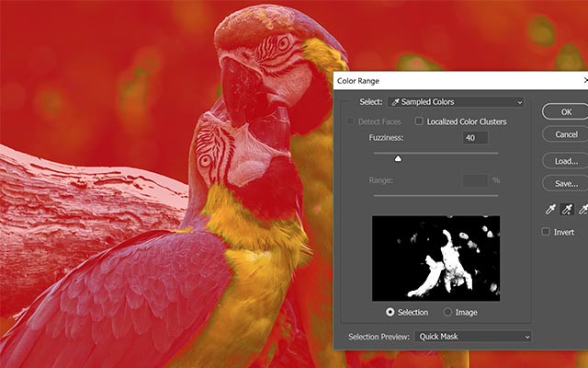Select the Subtract from Sample eyedropper
Image resolution: width=588 pixels, height=368 pixels.
tap(583, 209)
